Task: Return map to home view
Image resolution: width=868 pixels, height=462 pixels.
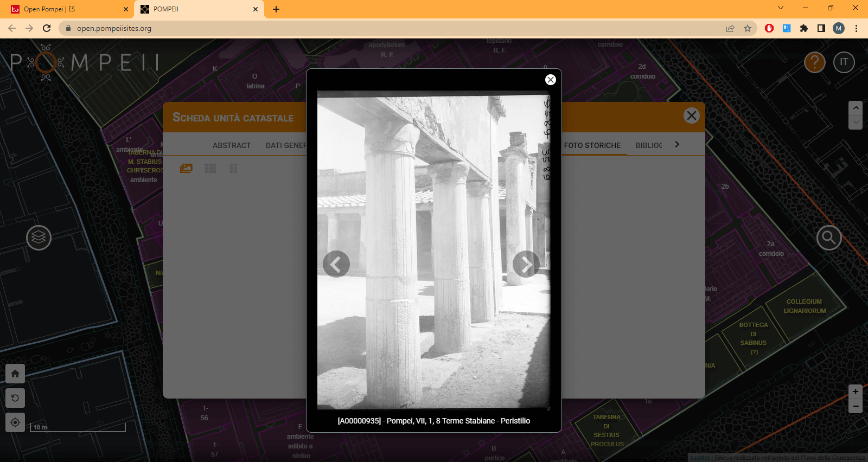Action: coord(15,374)
